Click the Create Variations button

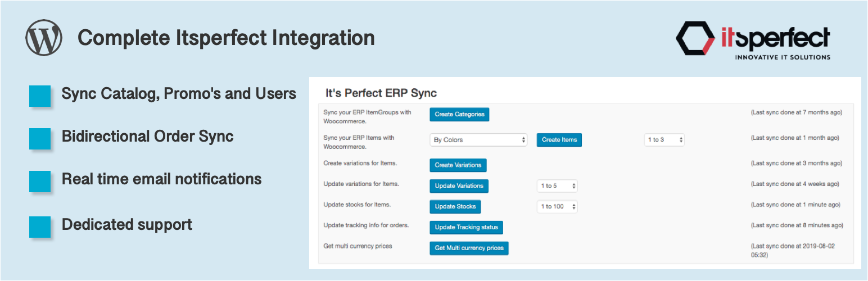pyautogui.click(x=458, y=165)
